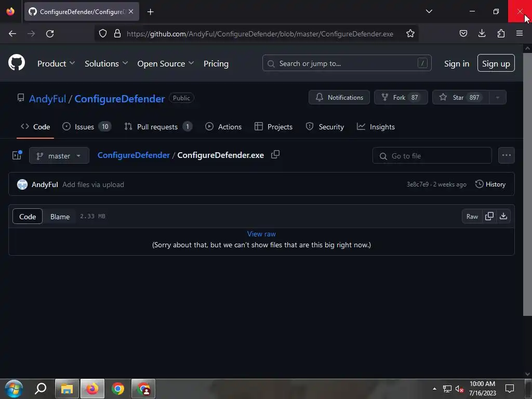Copy the file path icon next to ConfigureDefender.exe

click(x=275, y=155)
